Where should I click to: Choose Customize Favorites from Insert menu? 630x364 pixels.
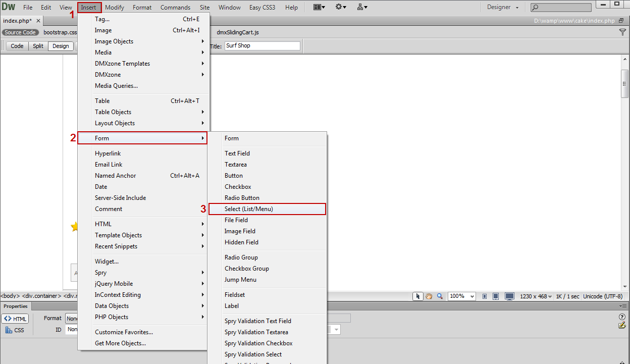(143, 332)
